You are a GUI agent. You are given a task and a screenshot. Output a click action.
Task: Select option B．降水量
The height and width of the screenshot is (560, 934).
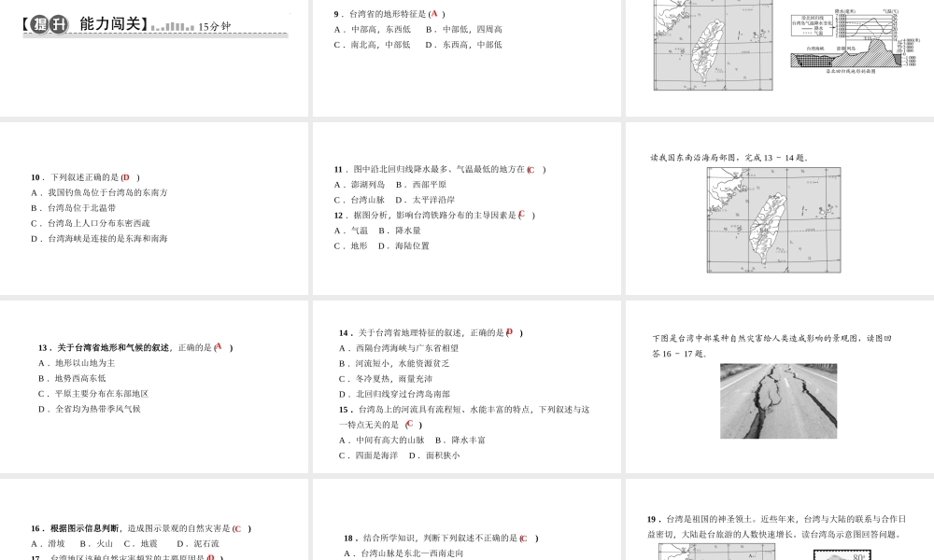pyautogui.click(x=400, y=231)
